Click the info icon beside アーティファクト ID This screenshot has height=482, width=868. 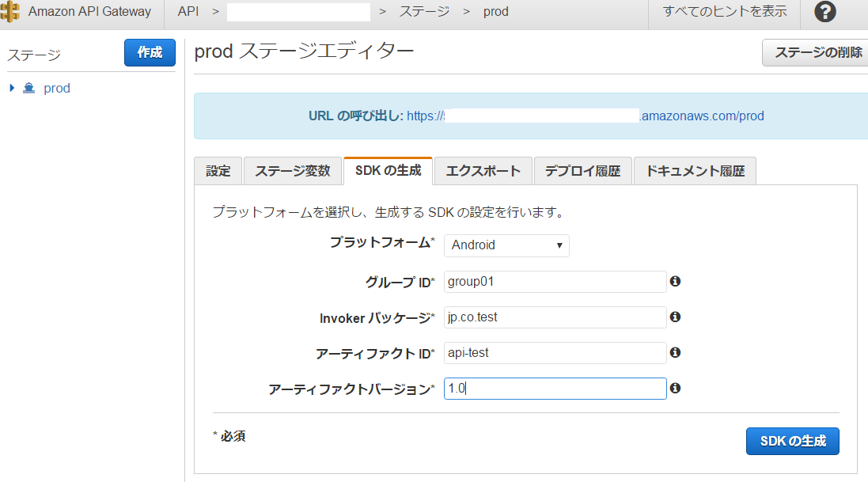coord(675,352)
